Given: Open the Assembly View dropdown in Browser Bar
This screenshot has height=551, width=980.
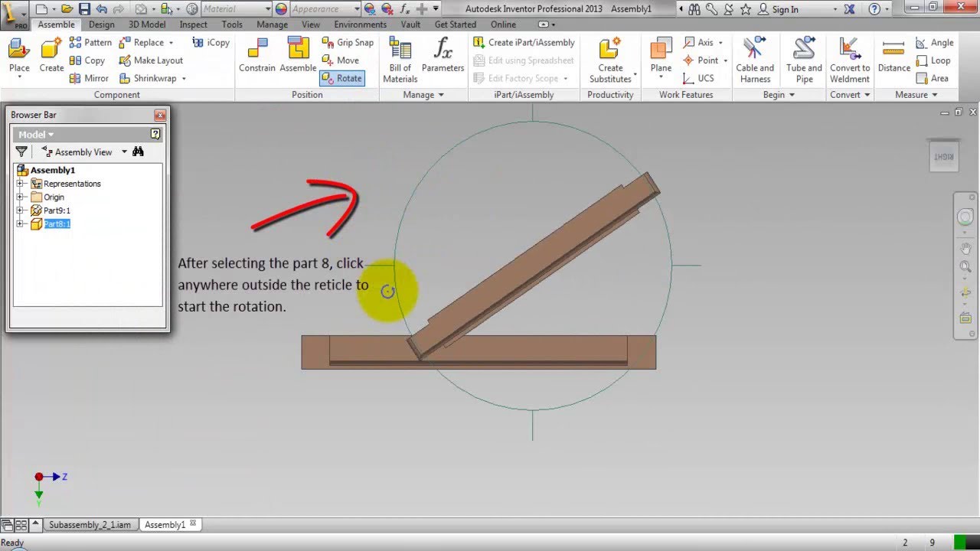Looking at the screenshot, I should coord(82,152).
